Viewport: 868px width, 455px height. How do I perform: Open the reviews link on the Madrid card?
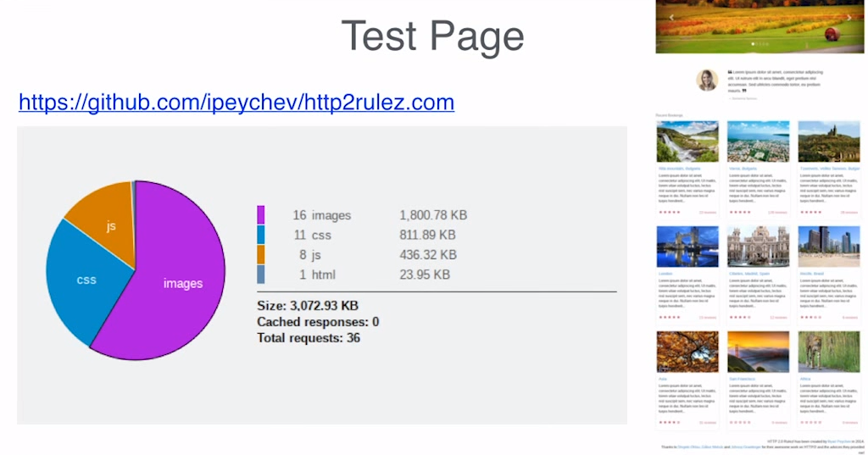pos(778,318)
